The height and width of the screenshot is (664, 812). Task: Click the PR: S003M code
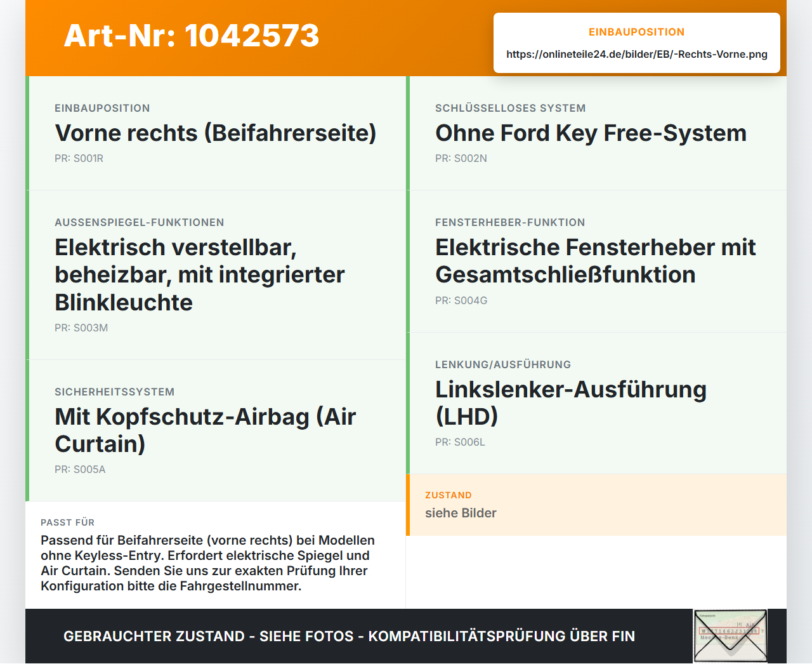pos(81,328)
